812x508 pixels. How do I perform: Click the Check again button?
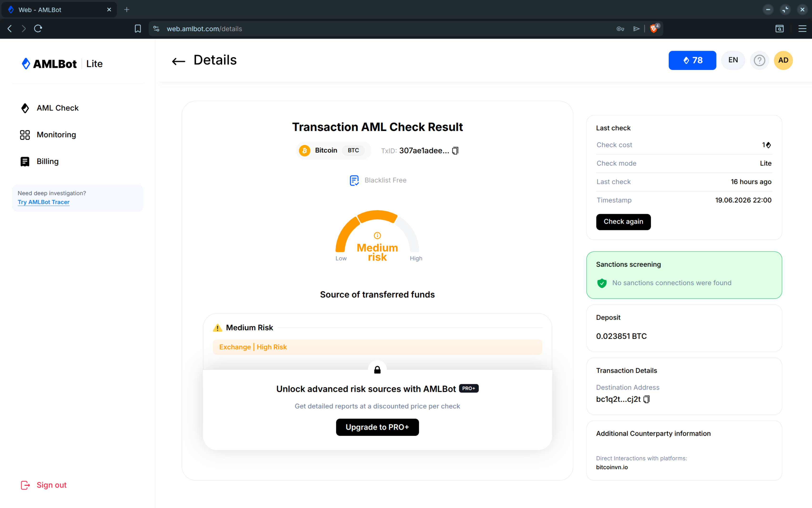(x=624, y=222)
